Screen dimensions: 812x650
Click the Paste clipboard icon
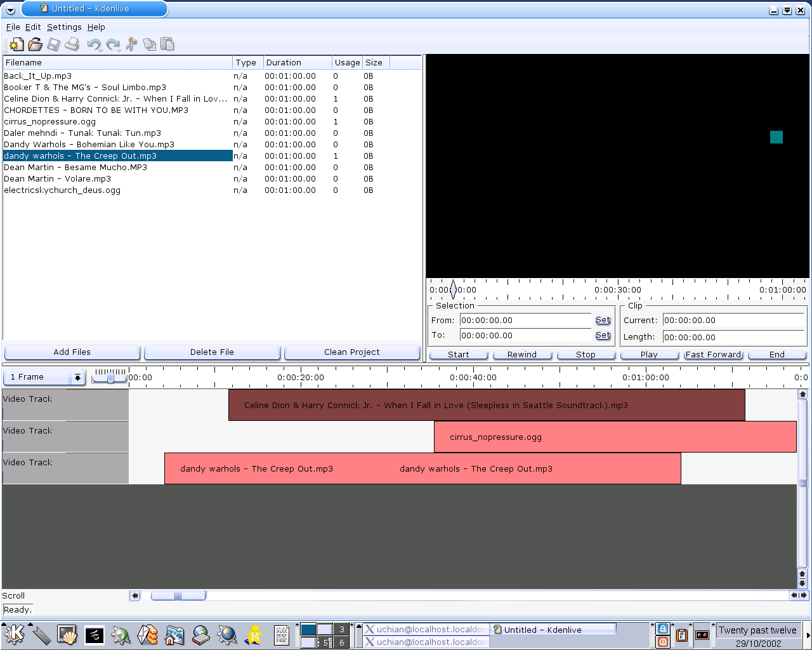pos(167,44)
